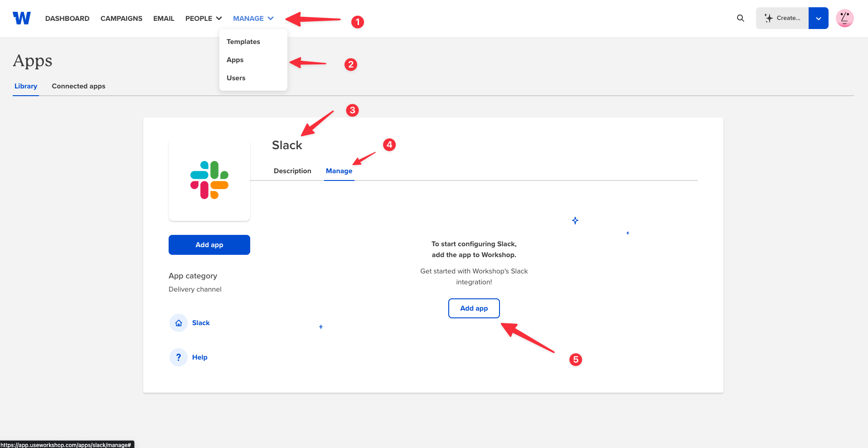Click the Apps page heading

(33, 61)
